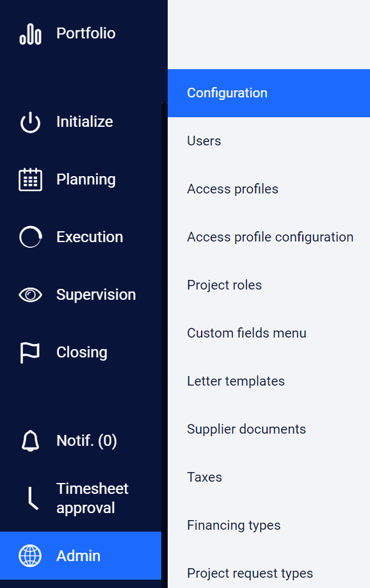
Task: Select the Portfolio bar chart icon
Action: [x=30, y=33]
